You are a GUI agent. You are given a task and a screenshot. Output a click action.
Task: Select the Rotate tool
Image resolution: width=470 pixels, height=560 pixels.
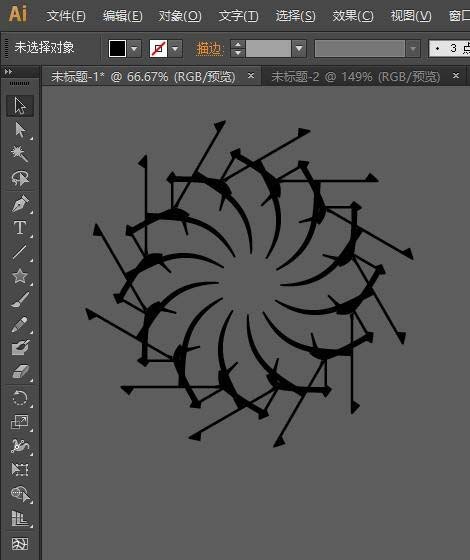[20, 398]
